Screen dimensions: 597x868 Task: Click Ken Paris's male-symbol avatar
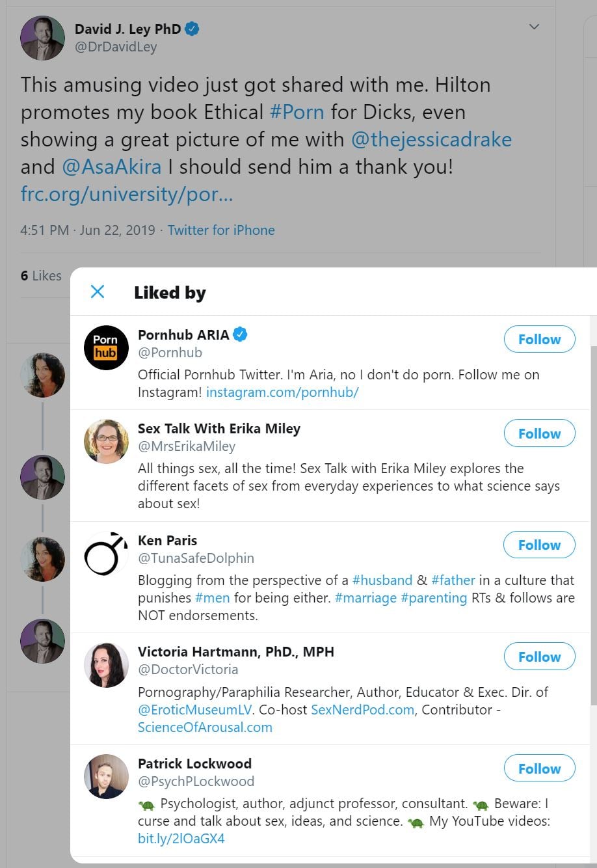[x=106, y=553]
